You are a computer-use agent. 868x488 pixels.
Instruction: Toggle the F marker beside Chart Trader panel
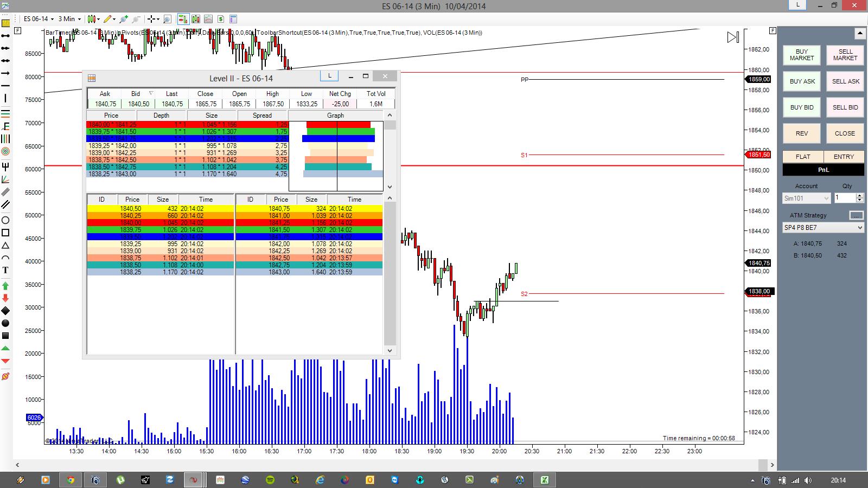773,31
